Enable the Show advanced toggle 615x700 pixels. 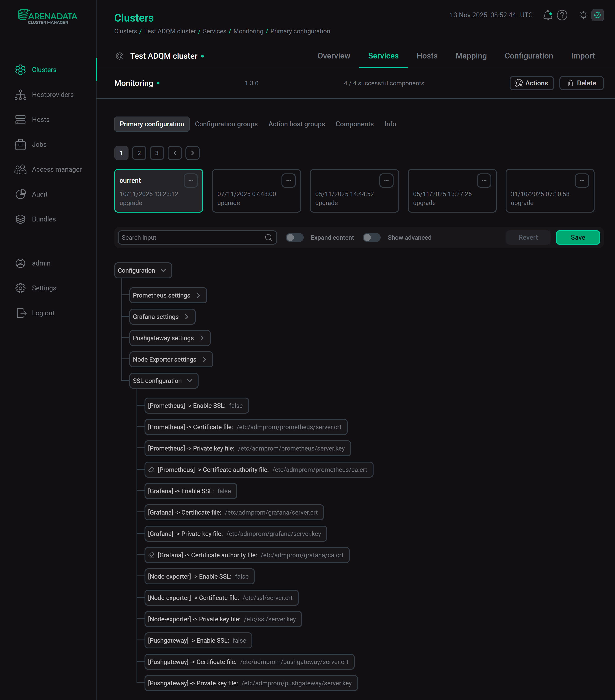[372, 237]
